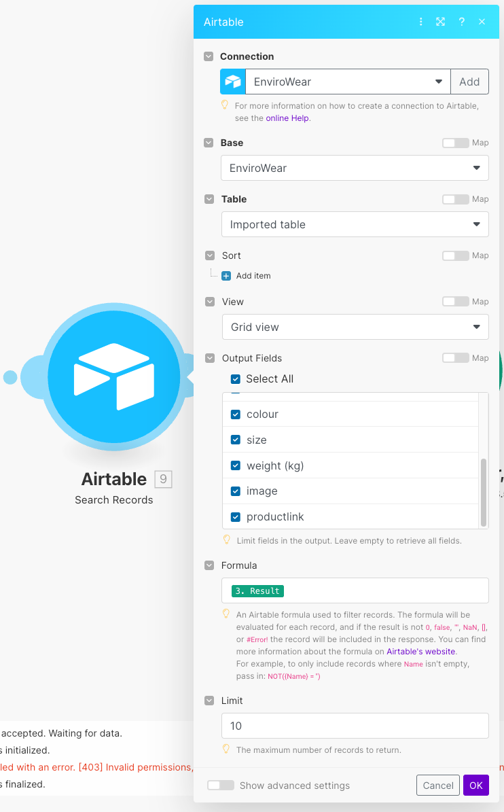The width and height of the screenshot is (504, 812).
Task: Click the 3. Result formula tag
Action: coord(257,591)
